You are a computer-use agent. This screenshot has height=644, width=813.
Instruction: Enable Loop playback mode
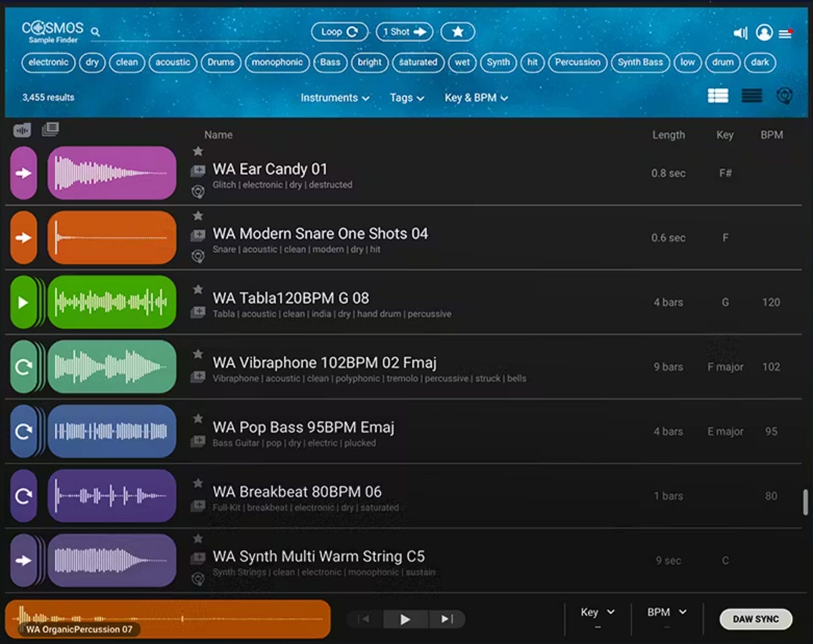point(339,32)
